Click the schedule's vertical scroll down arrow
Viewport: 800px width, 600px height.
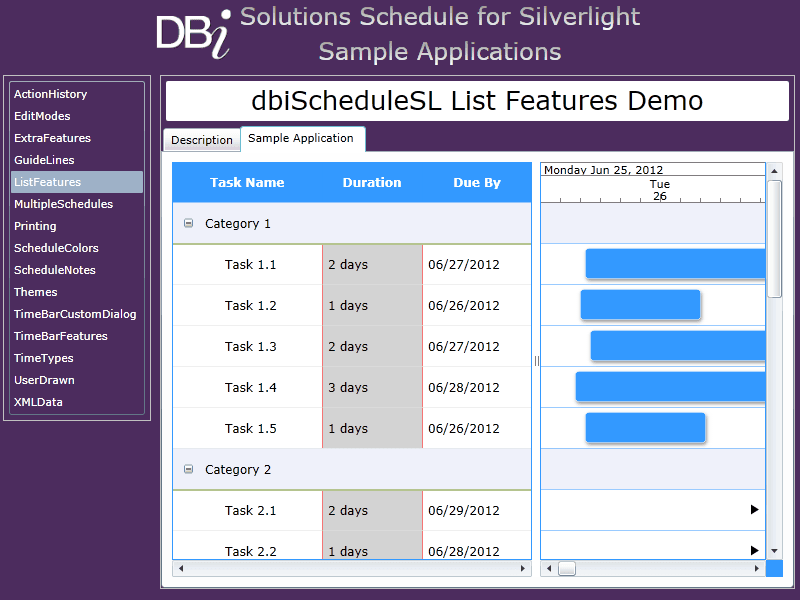point(774,551)
